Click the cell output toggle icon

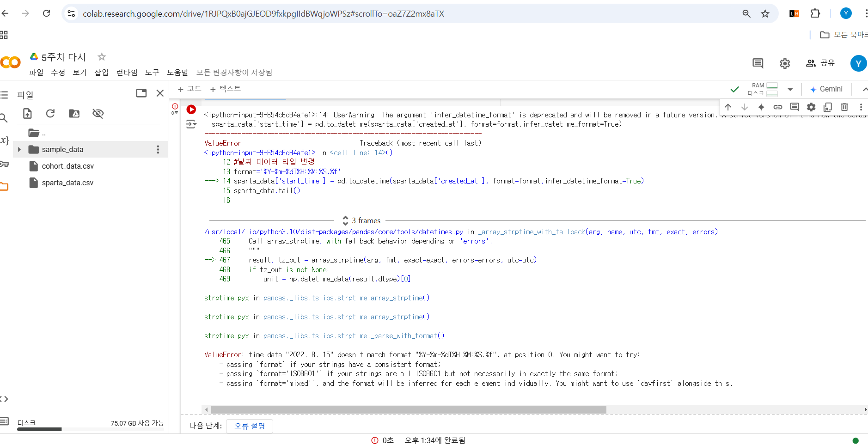[x=191, y=124]
